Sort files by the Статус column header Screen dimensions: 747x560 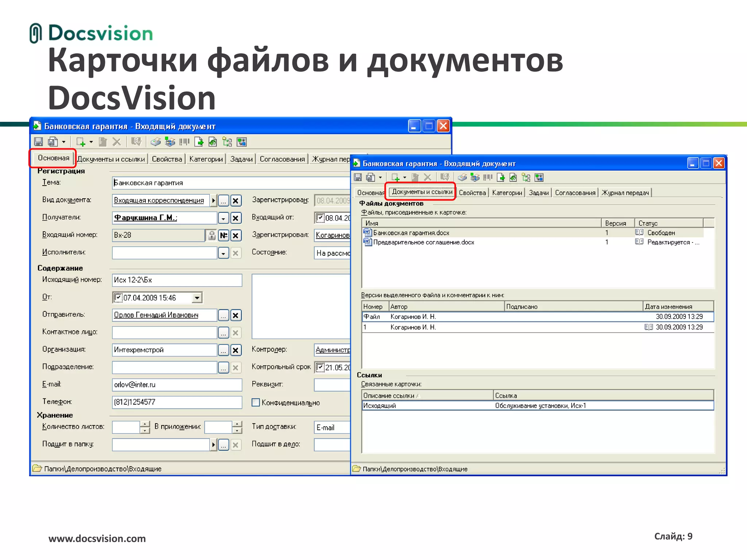click(x=669, y=223)
